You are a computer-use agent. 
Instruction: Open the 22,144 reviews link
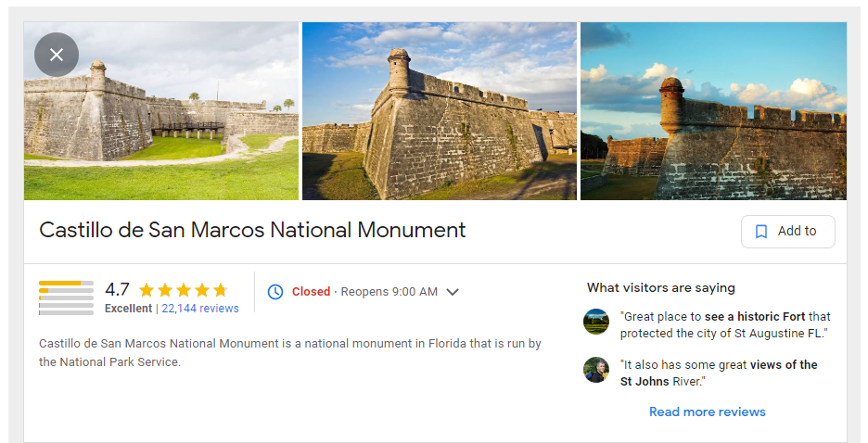200,309
